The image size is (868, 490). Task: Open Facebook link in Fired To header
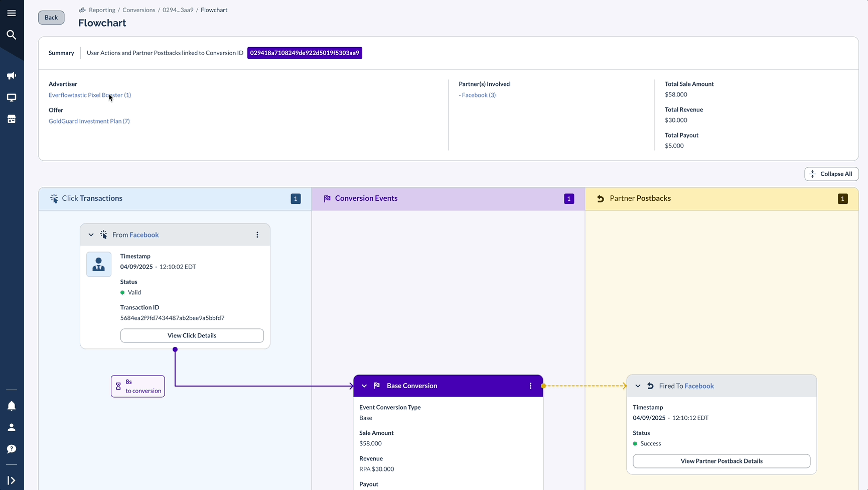pyautogui.click(x=699, y=386)
